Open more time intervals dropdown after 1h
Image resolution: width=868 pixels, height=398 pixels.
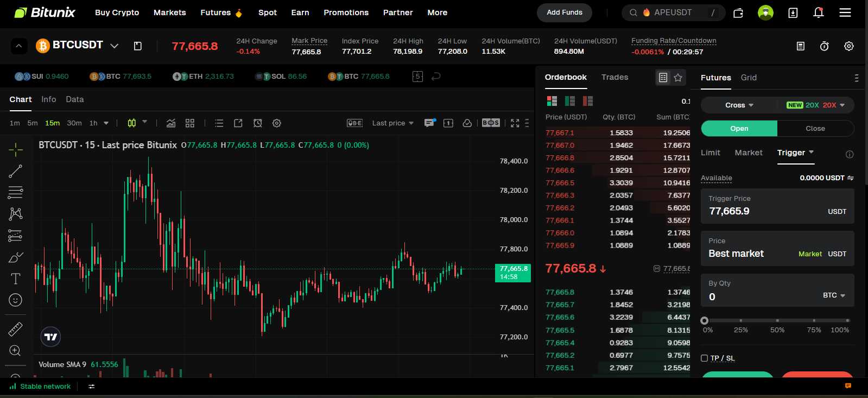point(106,123)
